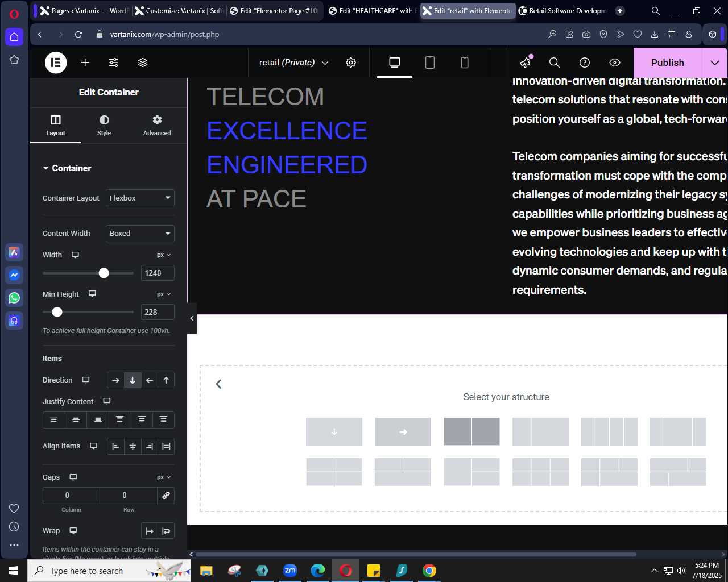Image resolution: width=728 pixels, height=582 pixels.
Task: Open the Structure layers icon
Action: [143, 63]
